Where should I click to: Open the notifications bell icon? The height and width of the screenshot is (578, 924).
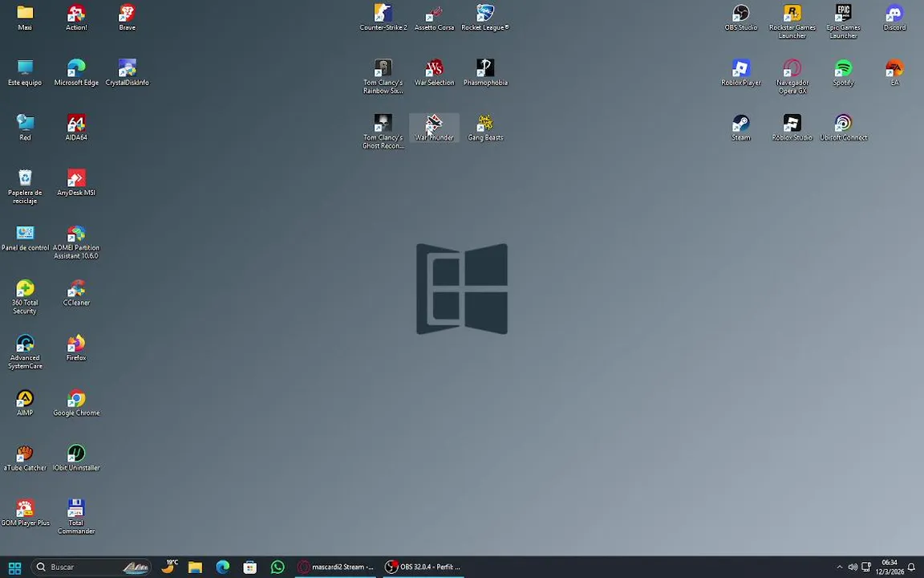click(912, 568)
